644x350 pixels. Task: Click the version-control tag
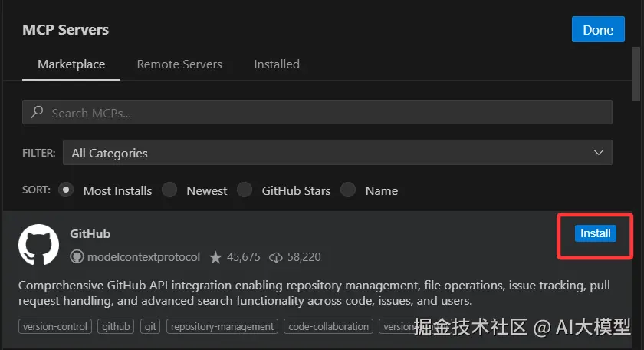55,326
